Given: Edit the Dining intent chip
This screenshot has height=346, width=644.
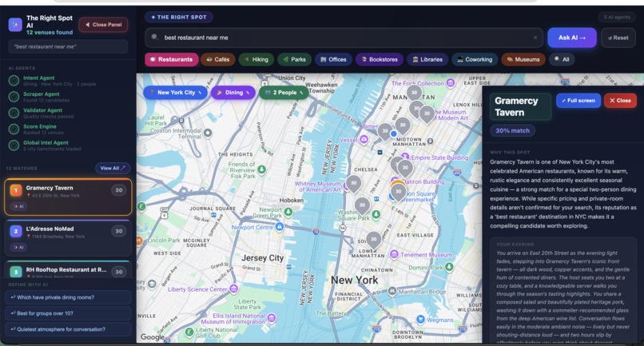Looking at the screenshot, I should [233, 93].
